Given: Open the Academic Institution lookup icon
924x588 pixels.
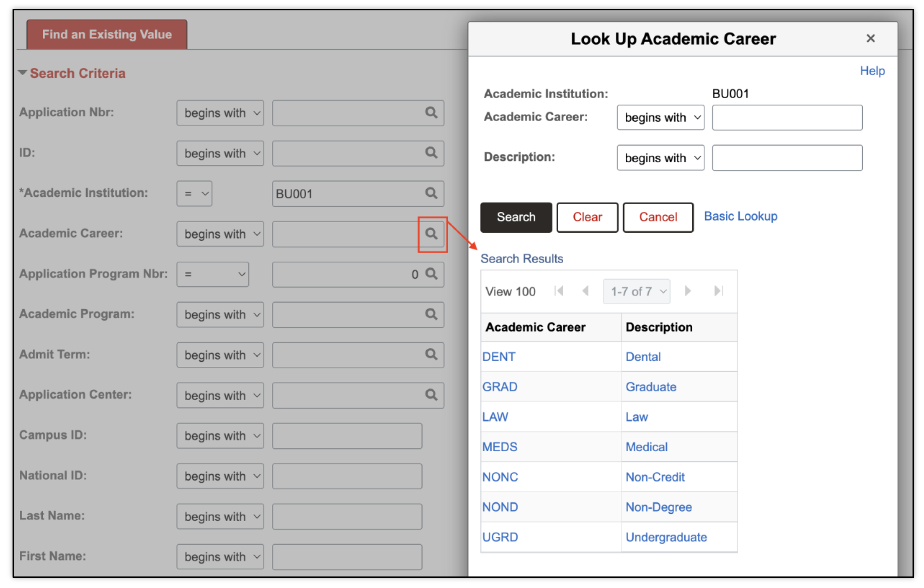Looking at the screenshot, I should [x=431, y=193].
